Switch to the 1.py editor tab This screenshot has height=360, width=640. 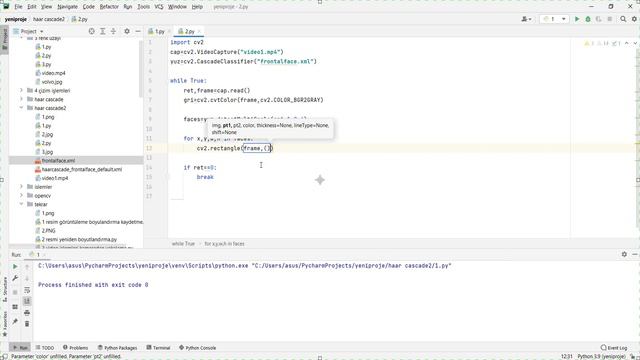(x=157, y=31)
